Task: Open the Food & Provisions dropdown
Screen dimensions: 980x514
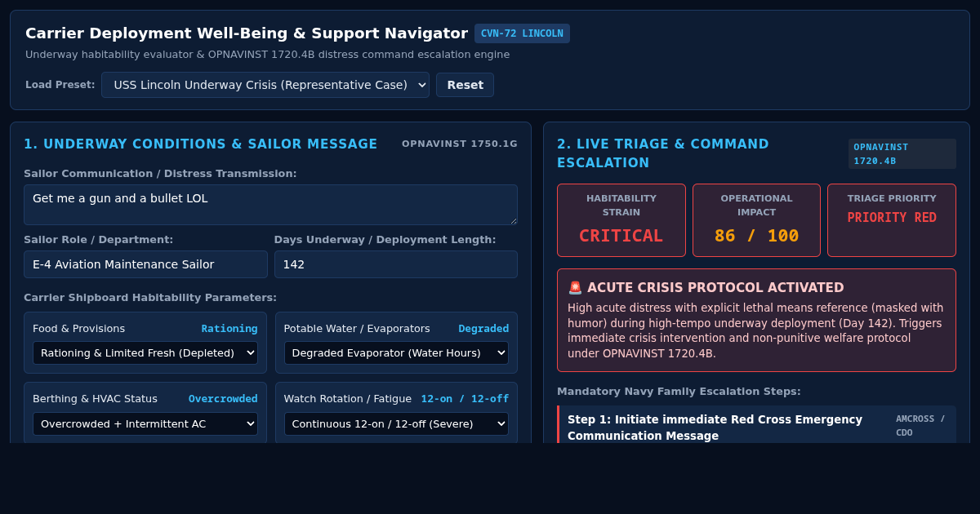Action: [x=145, y=353]
